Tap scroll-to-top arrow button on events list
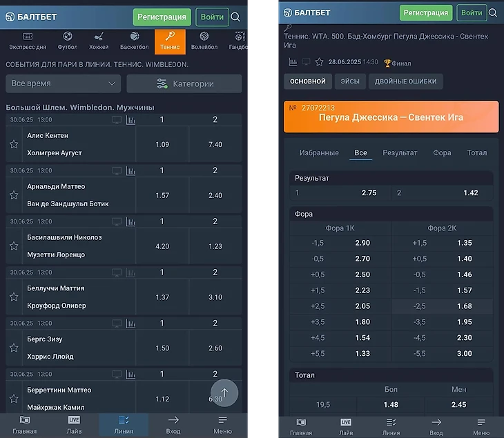 224,392
